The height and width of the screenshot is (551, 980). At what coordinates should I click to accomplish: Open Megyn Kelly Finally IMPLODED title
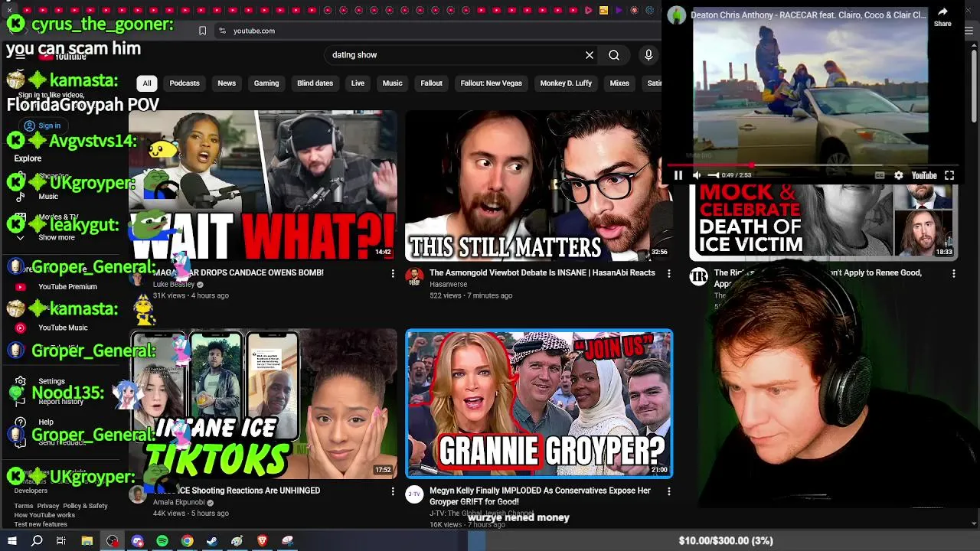point(540,496)
